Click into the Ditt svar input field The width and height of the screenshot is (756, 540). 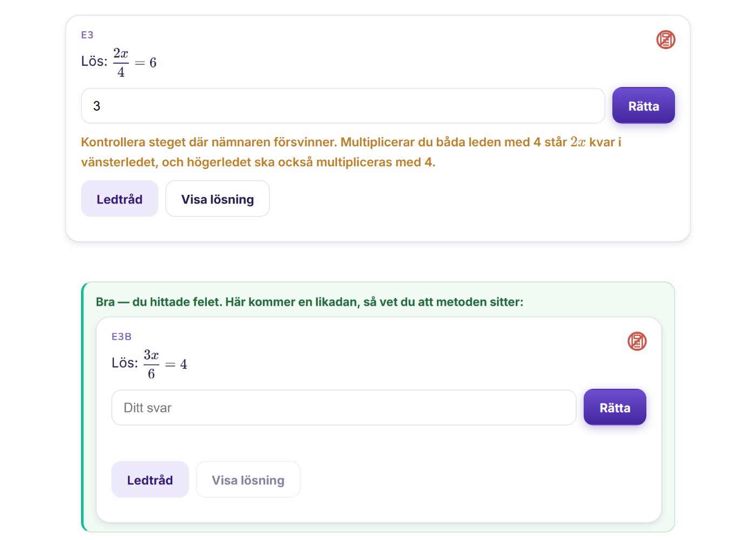[x=343, y=408]
